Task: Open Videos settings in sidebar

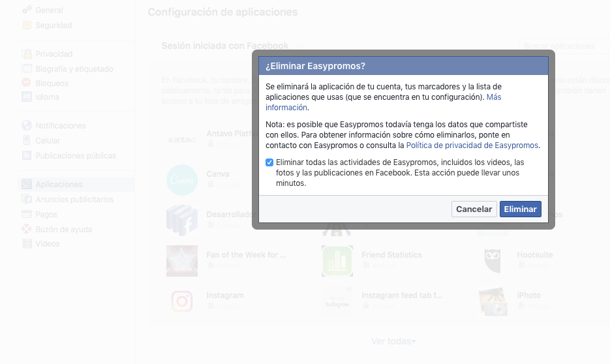Action: pyautogui.click(x=48, y=244)
